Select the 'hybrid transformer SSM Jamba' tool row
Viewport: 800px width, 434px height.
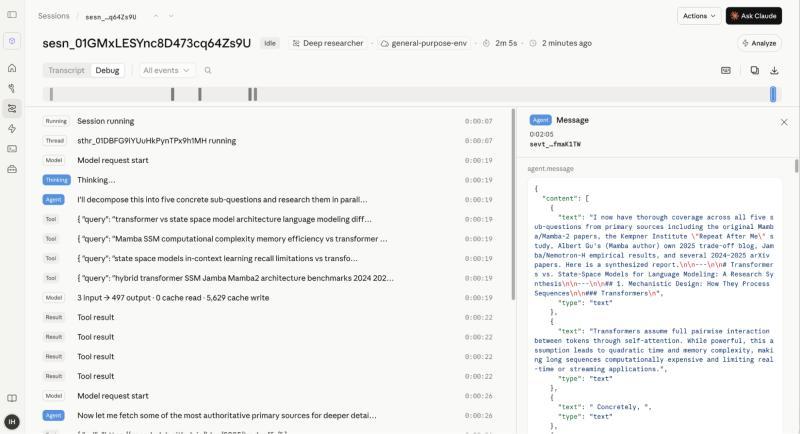(268, 278)
